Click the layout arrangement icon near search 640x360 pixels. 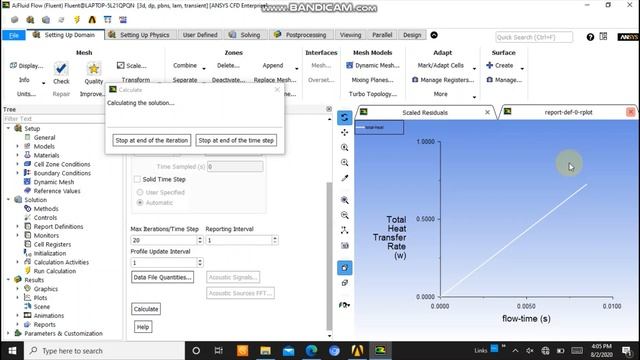[603, 36]
